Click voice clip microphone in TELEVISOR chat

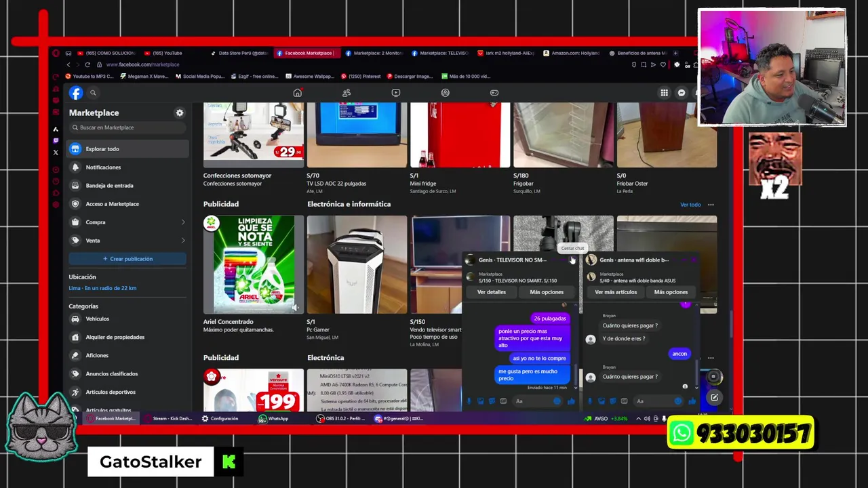(x=469, y=401)
